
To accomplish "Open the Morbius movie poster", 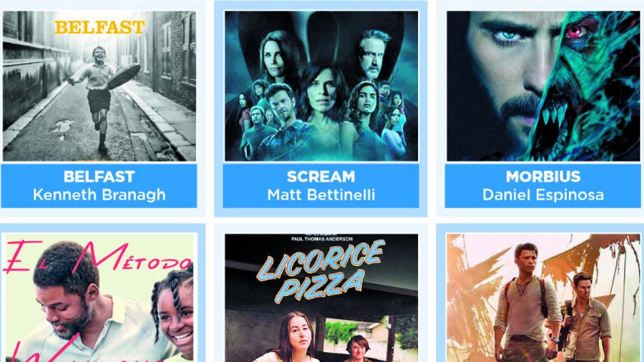I will click(x=544, y=86).
